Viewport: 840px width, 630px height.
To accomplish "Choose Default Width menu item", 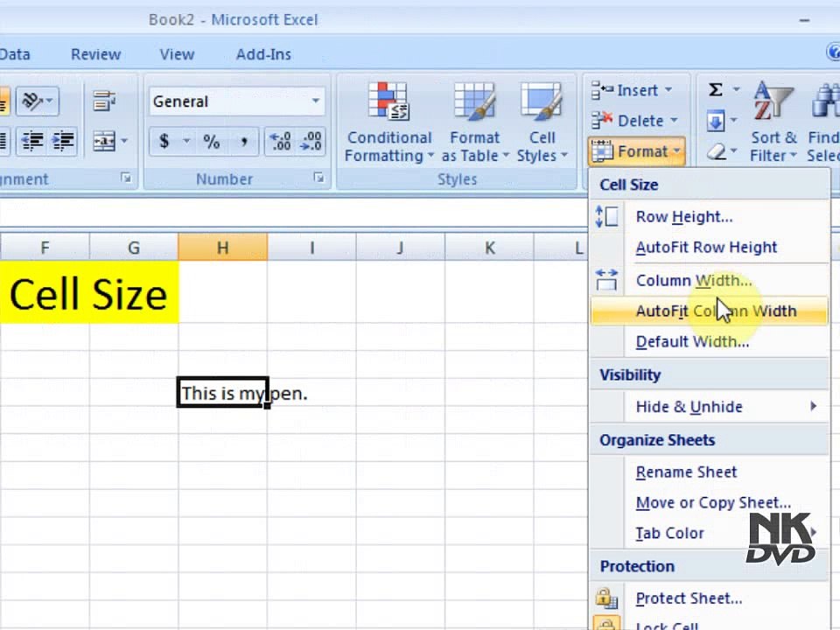I will point(710,341).
